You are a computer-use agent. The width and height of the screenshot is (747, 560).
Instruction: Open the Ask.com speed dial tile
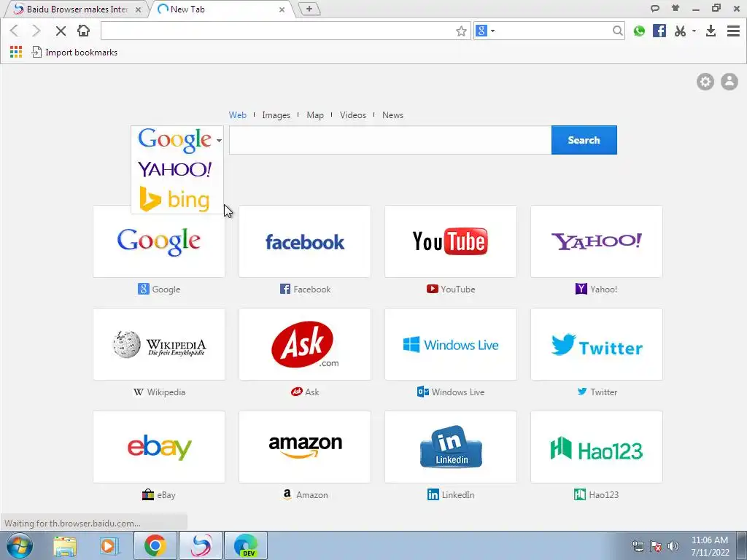(305, 344)
